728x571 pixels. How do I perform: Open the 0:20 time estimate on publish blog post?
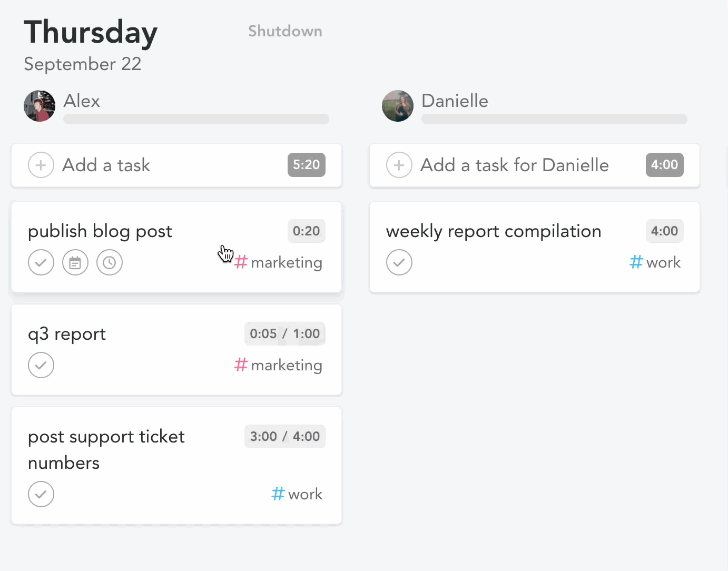[x=306, y=231]
